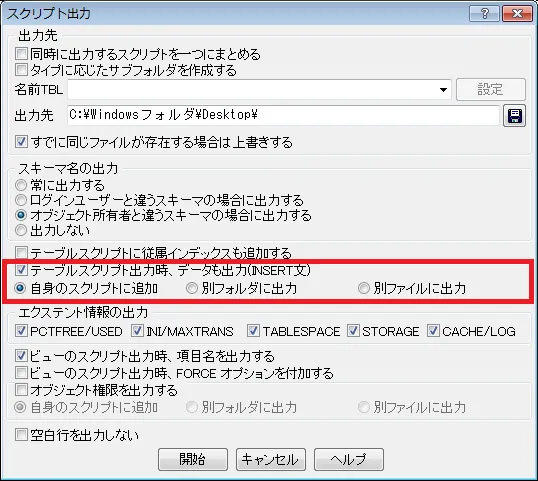
Task: Close the スクリプト出力 dialog with the X button
Action: pyautogui.click(x=517, y=13)
